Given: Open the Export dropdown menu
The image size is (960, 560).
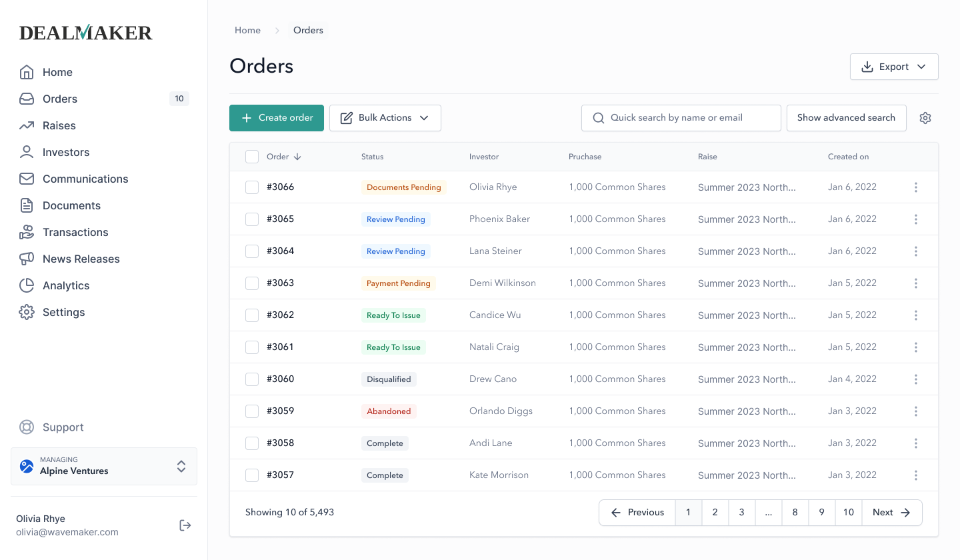Looking at the screenshot, I should coord(894,66).
